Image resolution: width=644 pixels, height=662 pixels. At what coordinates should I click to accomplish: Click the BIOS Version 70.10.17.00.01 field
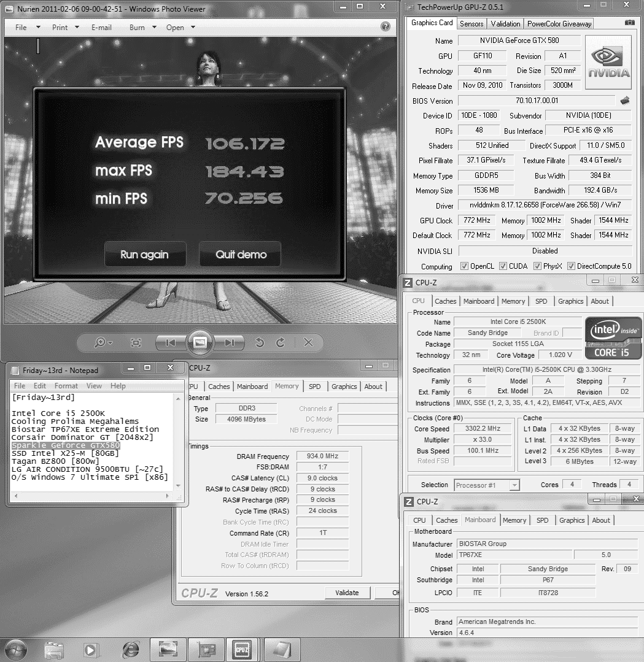(x=537, y=101)
